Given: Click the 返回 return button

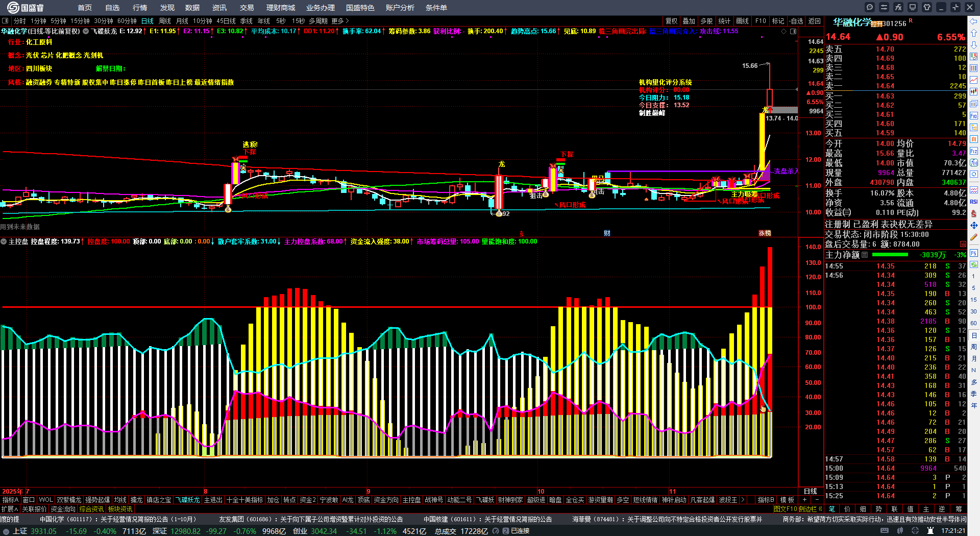Looking at the screenshot, I should click(815, 21).
